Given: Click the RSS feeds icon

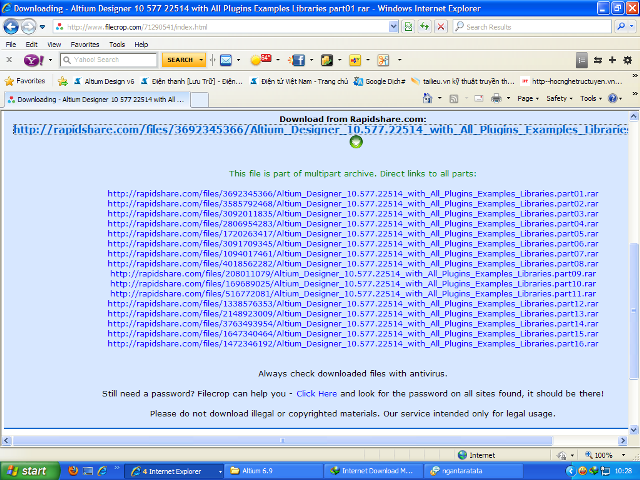Looking at the screenshot, I should point(454,99).
